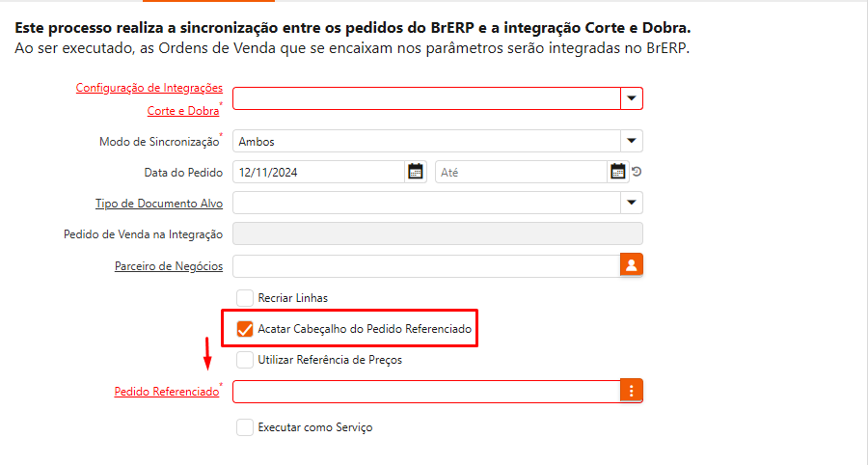
Task: Focus the Pedido Referenciado input field
Action: click(424, 391)
